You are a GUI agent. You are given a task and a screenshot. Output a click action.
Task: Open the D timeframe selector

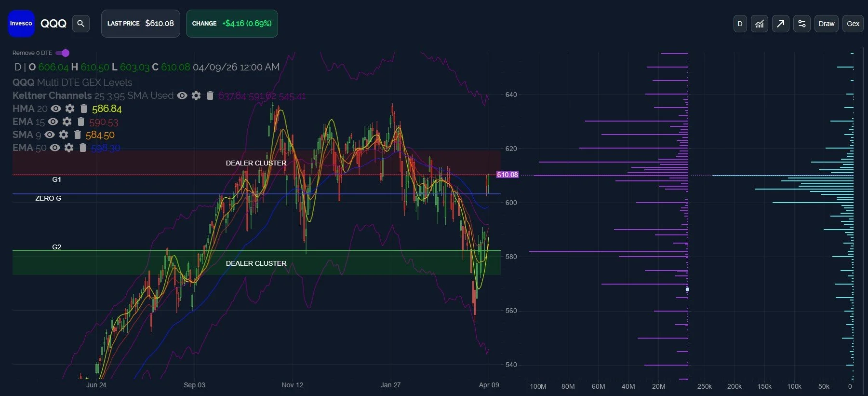740,24
